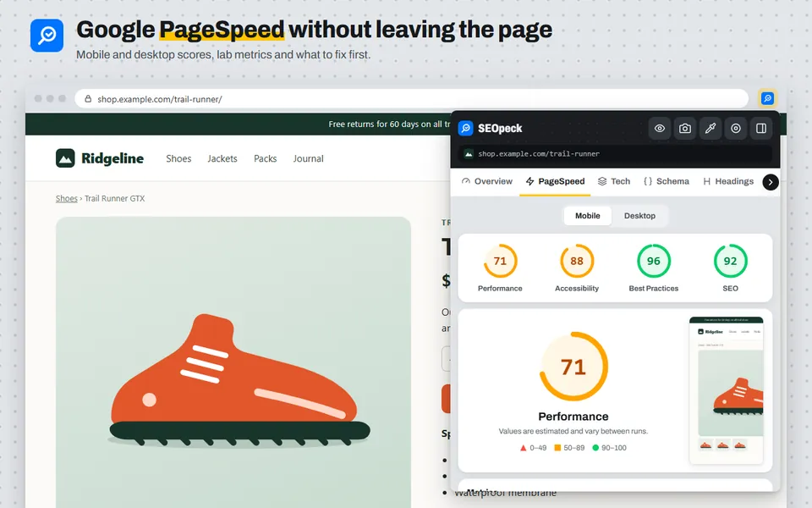Go to the Journal nav link
The height and width of the screenshot is (508, 812).
[x=308, y=158]
